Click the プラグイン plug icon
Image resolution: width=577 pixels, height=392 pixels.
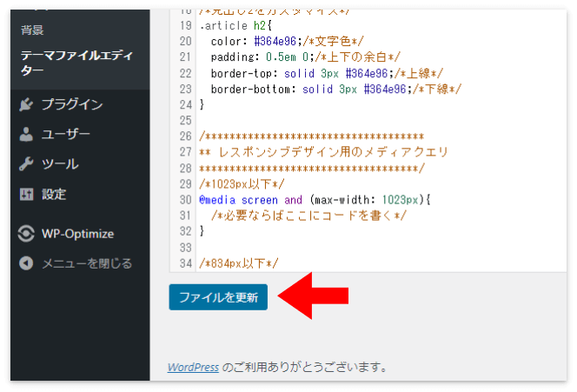26,104
